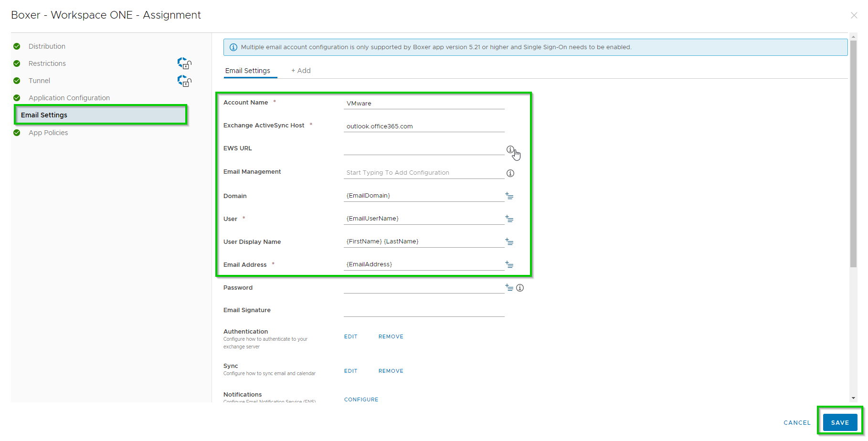The width and height of the screenshot is (868, 441).
Task: Open lookup values for the Password field
Action: 508,287
